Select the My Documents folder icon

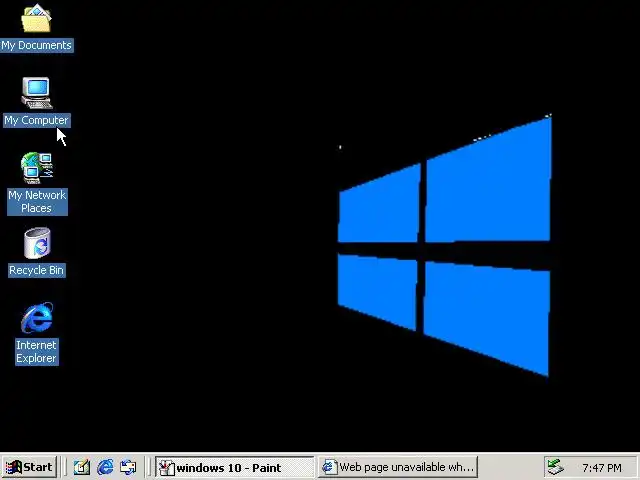tap(36, 18)
